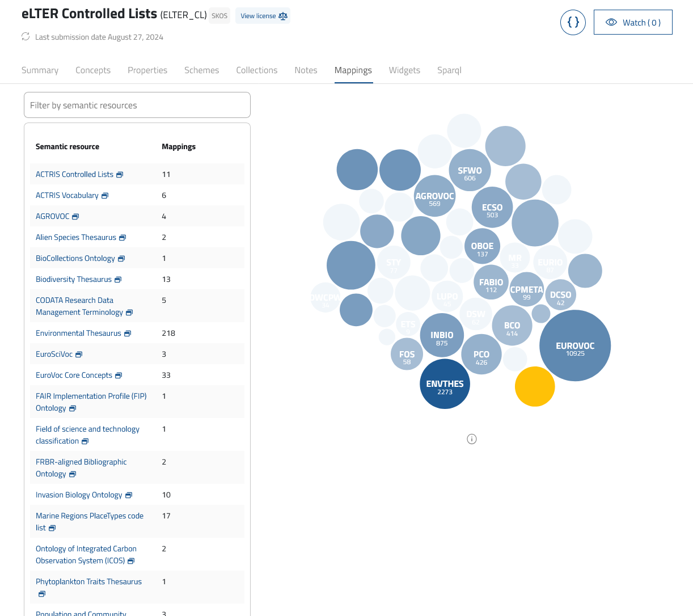Toggle watching via the Watch (0) button
Viewport: 693px width, 616px height.
coord(633,22)
